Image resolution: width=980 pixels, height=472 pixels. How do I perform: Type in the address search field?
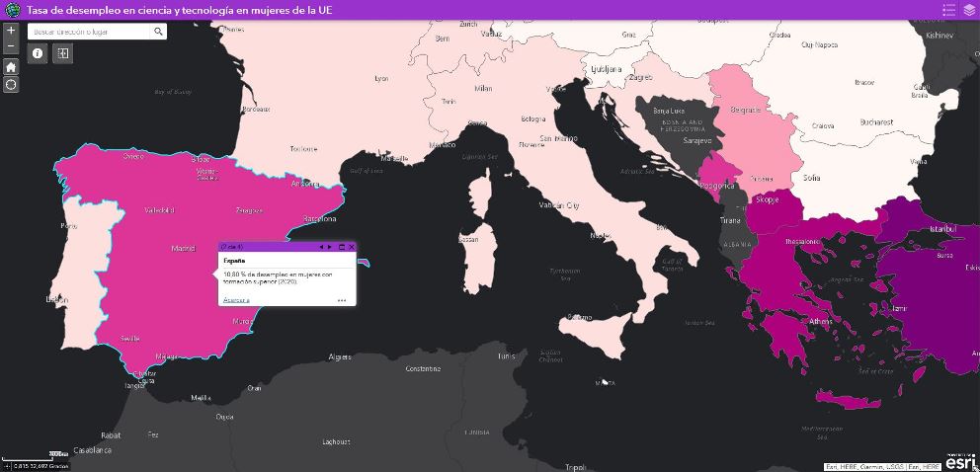(x=89, y=32)
